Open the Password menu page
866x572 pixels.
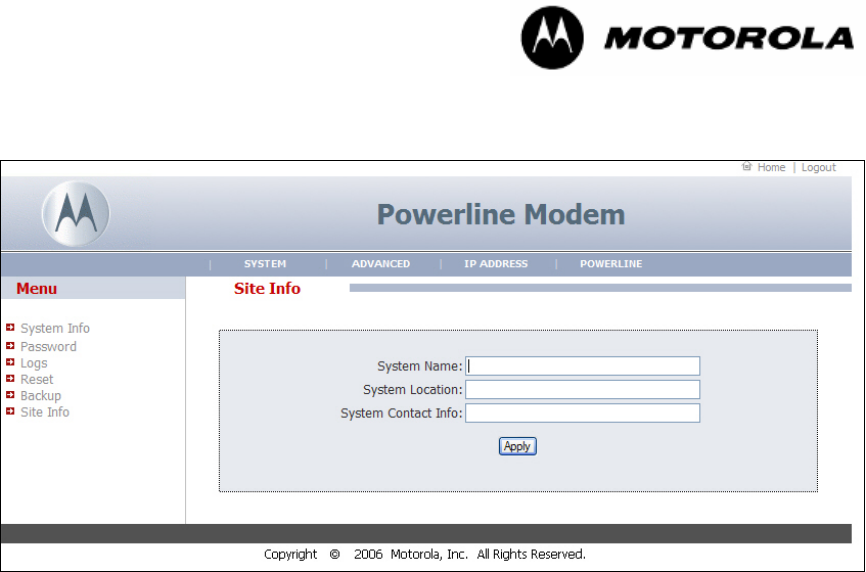[49, 347]
